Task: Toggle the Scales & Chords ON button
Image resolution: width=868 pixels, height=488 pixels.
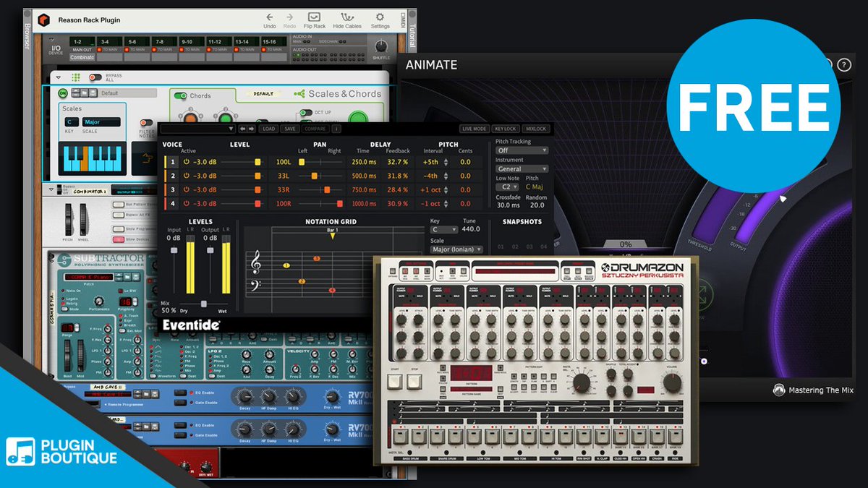Action: coord(63,93)
